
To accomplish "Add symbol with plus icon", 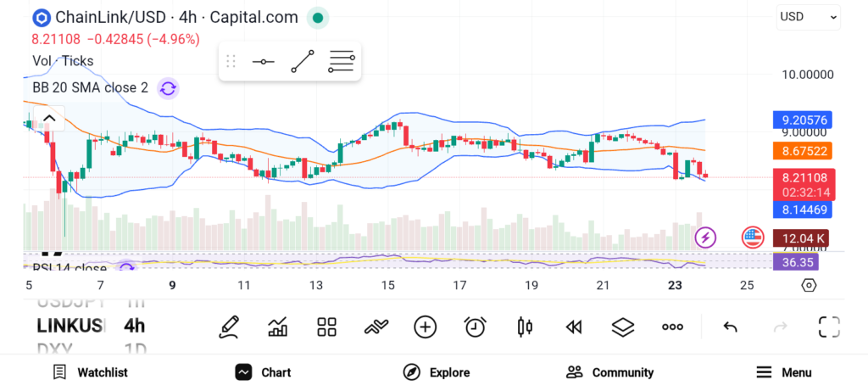I will click(425, 327).
